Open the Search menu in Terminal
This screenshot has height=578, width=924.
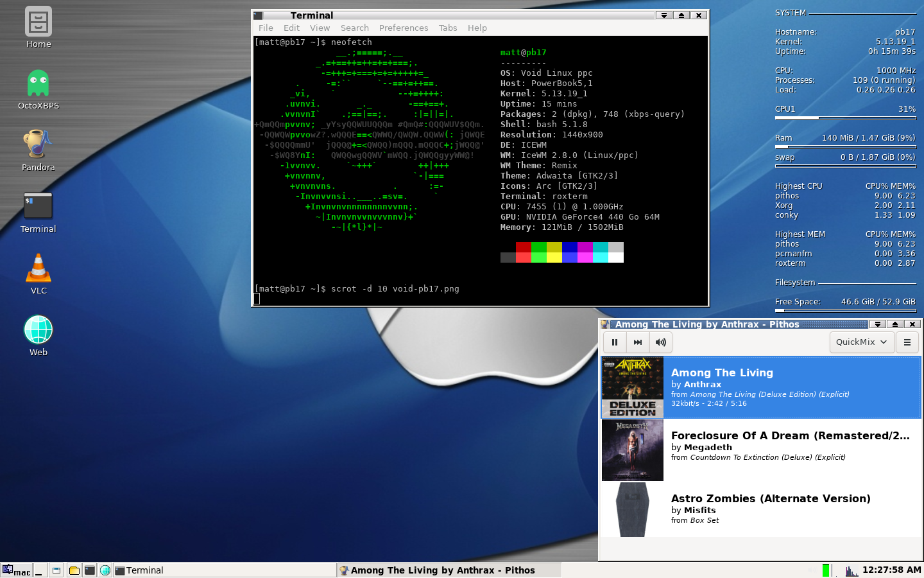355,28
